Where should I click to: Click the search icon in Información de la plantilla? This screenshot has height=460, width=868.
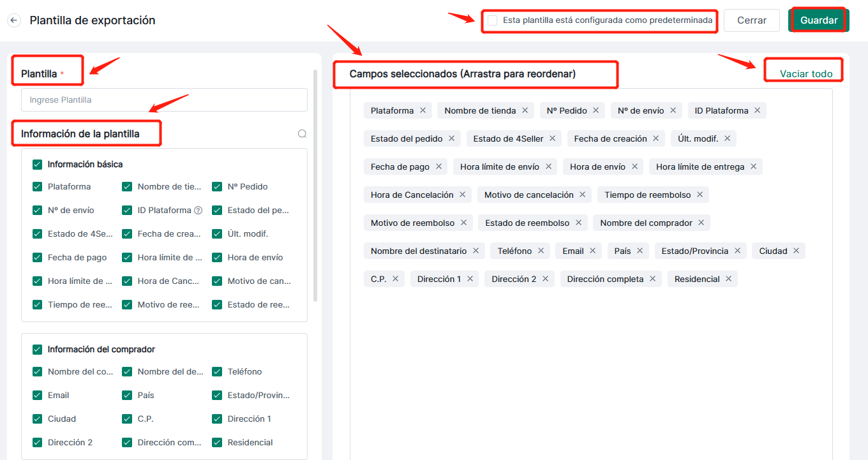click(x=303, y=134)
